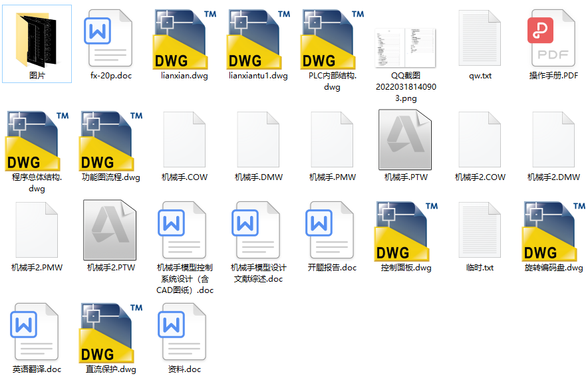Select the 机械手.COW file icon
588x386 pixels.
click(x=184, y=140)
